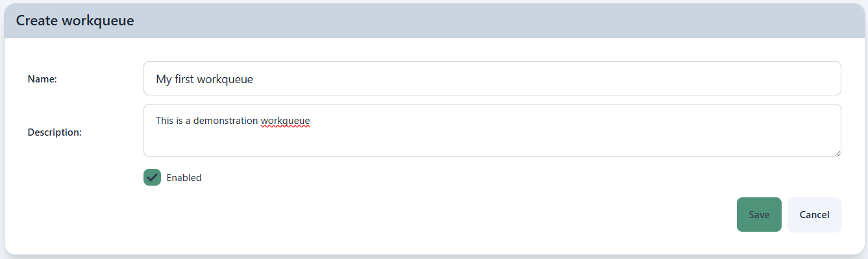
Task: Focus the Description text area
Action: 492,130
